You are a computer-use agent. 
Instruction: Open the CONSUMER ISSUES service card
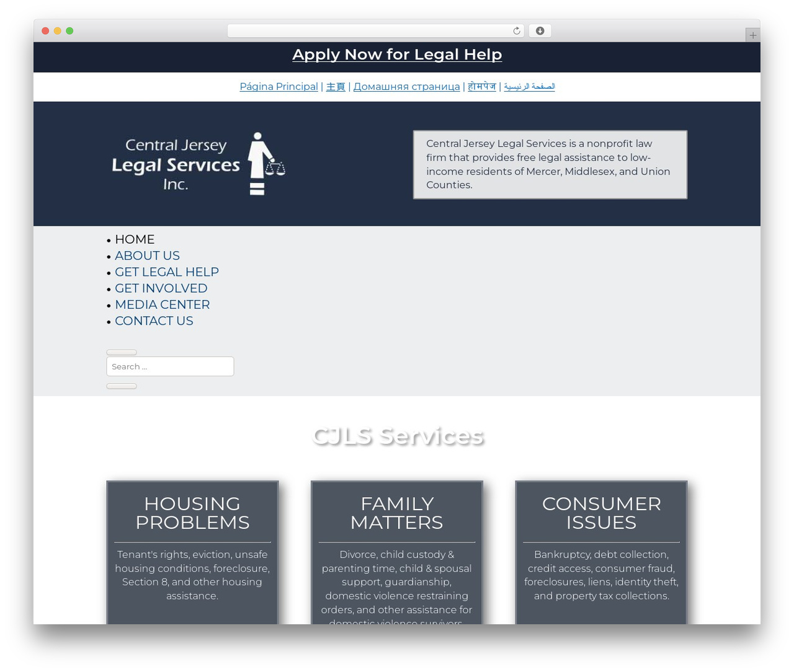pos(601,552)
